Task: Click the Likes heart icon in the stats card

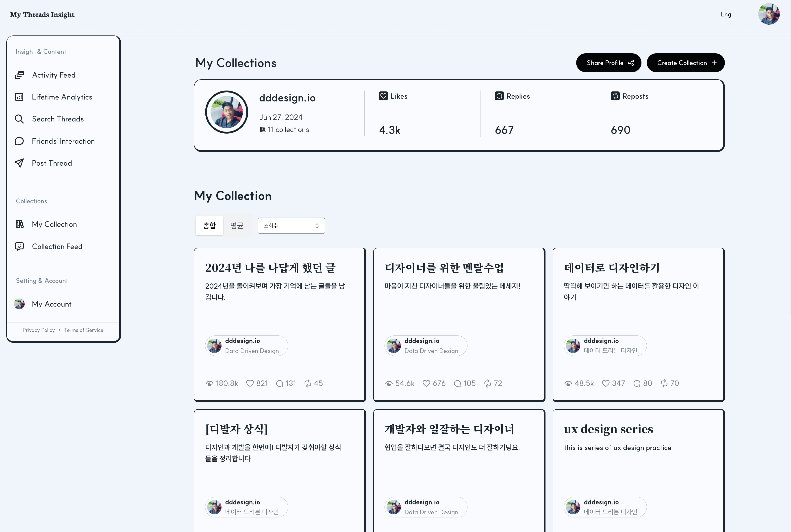Action: point(383,96)
